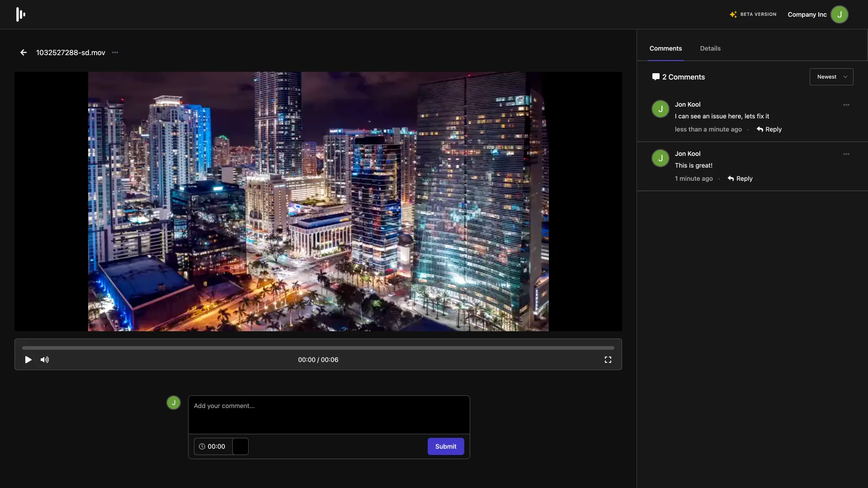This screenshot has height=488, width=868.
Task: Reply to Jon Kool's first comment
Action: 769,129
